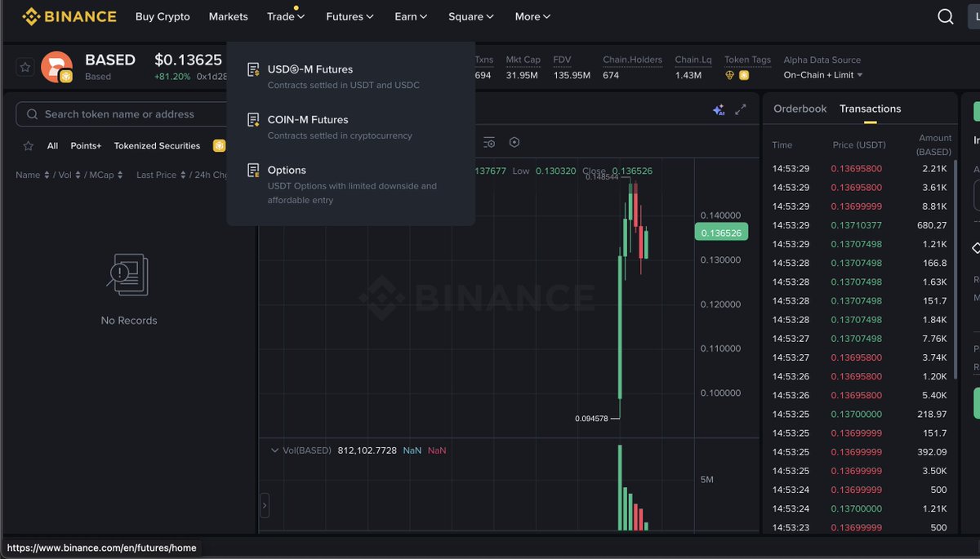Image resolution: width=980 pixels, height=559 pixels.
Task: Select Options menu item
Action: point(350,184)
